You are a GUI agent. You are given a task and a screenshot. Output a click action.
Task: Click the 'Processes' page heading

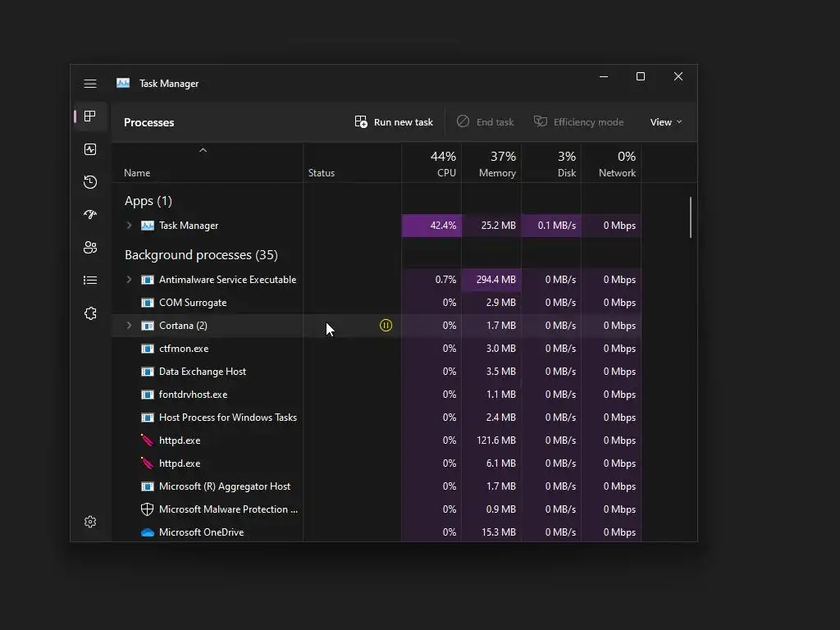[149, 123]
